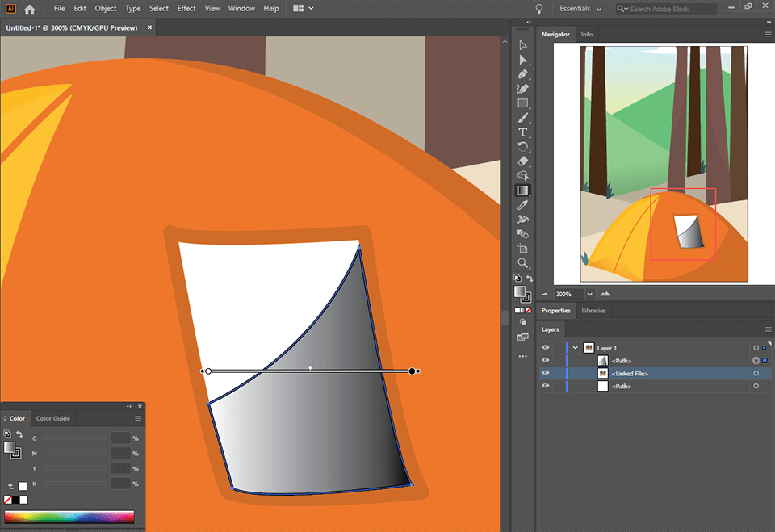
Task: Select the Eraser tool
Action: pos(523,161)
